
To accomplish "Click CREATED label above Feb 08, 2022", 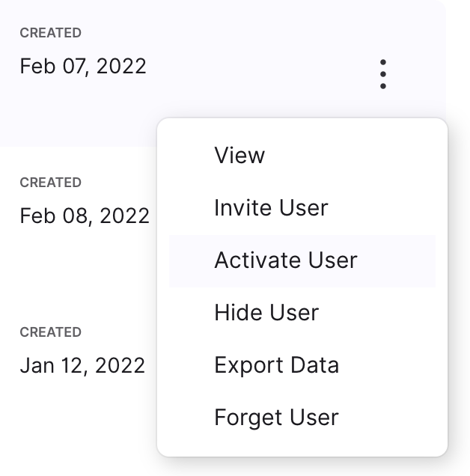I will [x=50, y=183].
